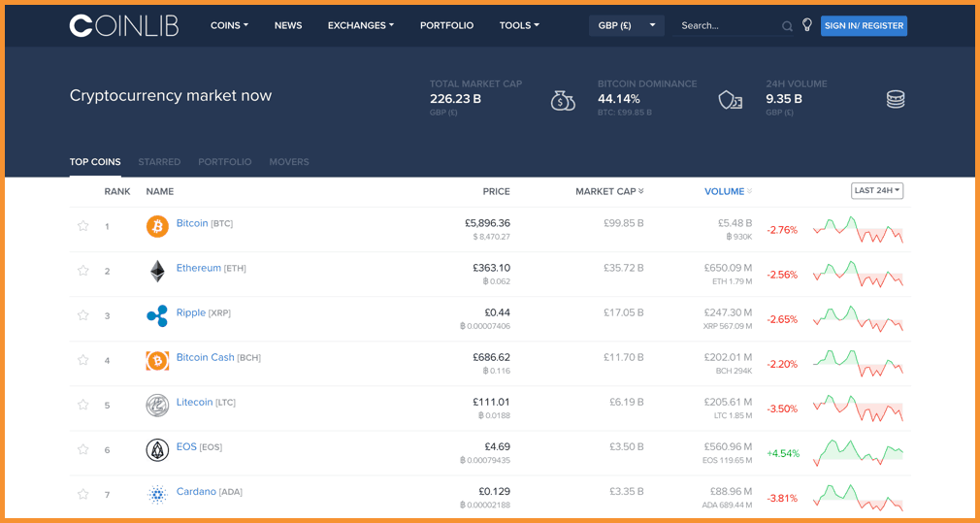This screenshot has height=523, width=980.
Task: Click the Rank column header
Action: [117, 191]
